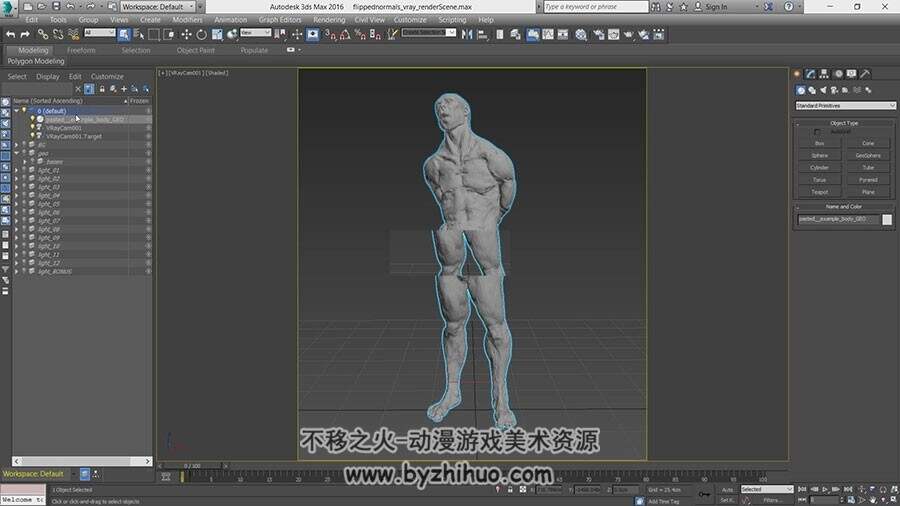
Task: Click the Teapot primitive button
Action: pyautogui.click(x=819, y=192)
